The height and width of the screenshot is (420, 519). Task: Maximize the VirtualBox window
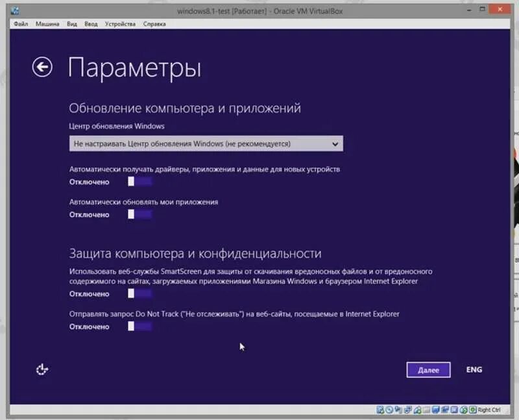pyautogui.click(x=482, y=9)
